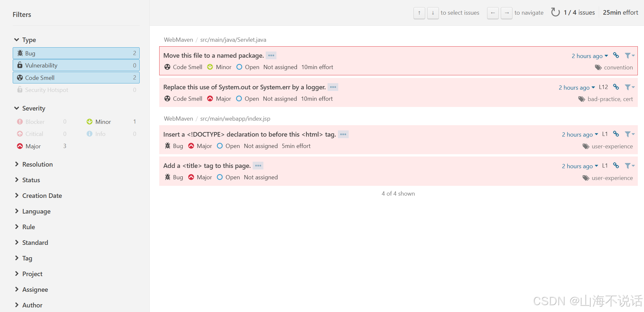This screenshot has height=312, width=644.
Task: Click the refresh icon next to the issue count
Action: pos(555,12)
